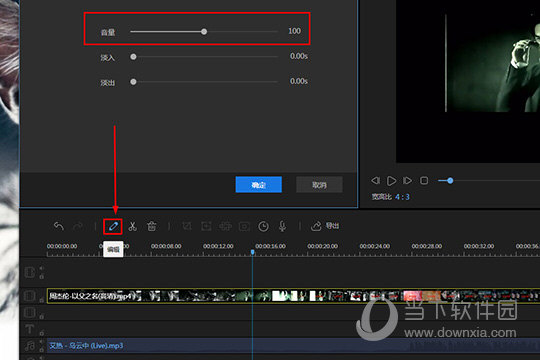This screenshot has height=360, width=540.
Task: Delete clip using the trash icon
Action: [152, 226]
